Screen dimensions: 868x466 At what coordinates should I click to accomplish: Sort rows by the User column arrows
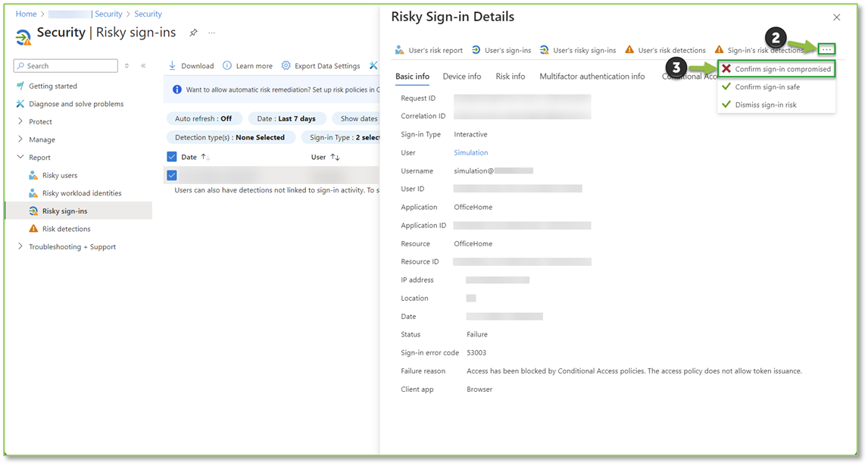[x=337, y=157]
